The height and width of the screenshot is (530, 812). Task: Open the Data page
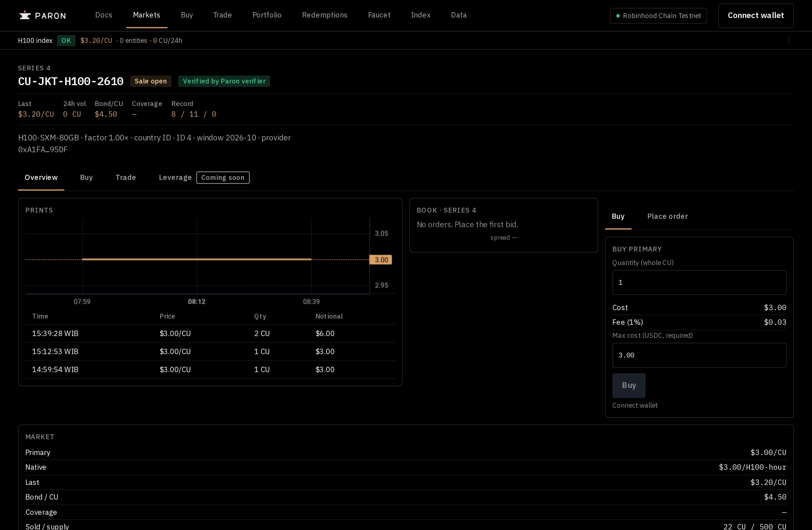click(459, 15)
